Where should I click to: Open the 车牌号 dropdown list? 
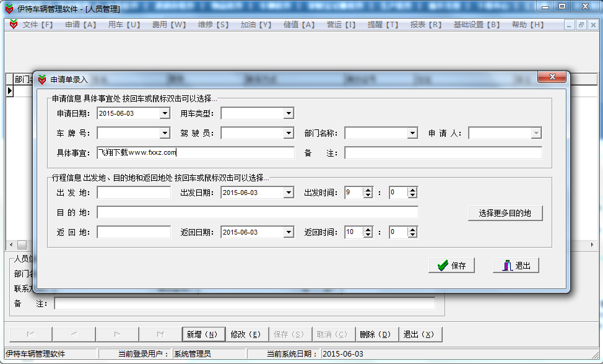(166, 132)
